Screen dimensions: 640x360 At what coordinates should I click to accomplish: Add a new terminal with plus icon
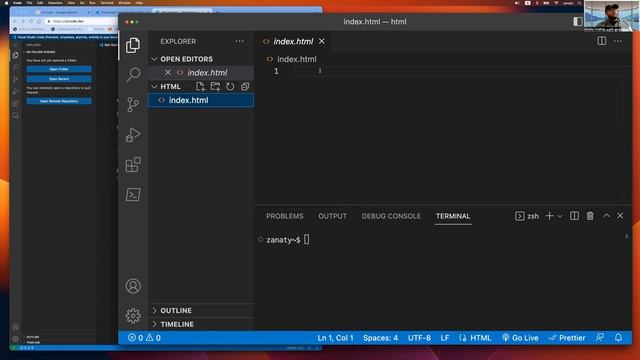(x=549, y=216)
